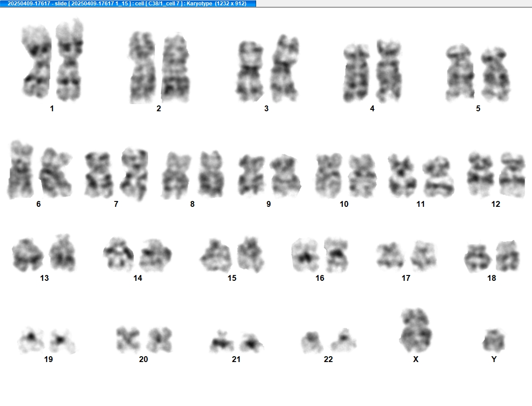The width and height of the screenshot is (532, 406).
Task: Select the right chromosome of pair 4
Action: pyautogui.click(x=389, y=70)
